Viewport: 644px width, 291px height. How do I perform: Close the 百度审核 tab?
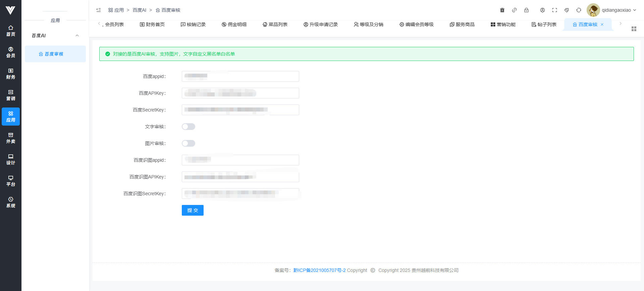[x=602, y=24]
